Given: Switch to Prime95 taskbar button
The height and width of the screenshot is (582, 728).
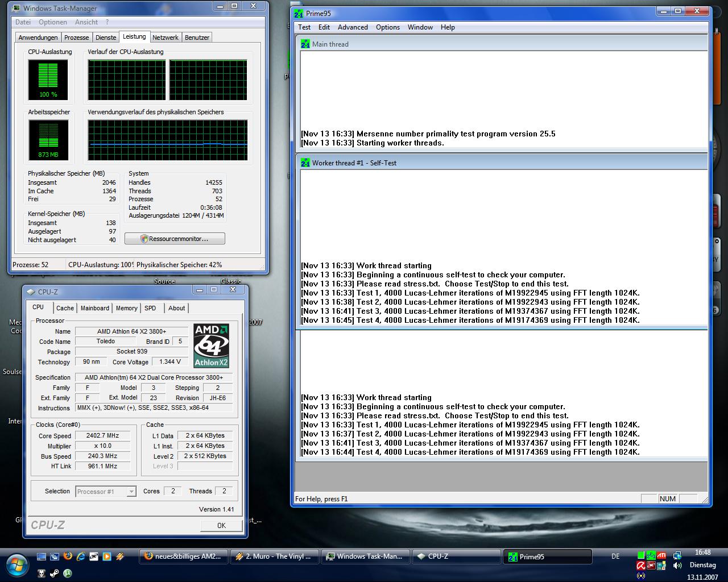Looking at the screenshot, I should (547, 556).
